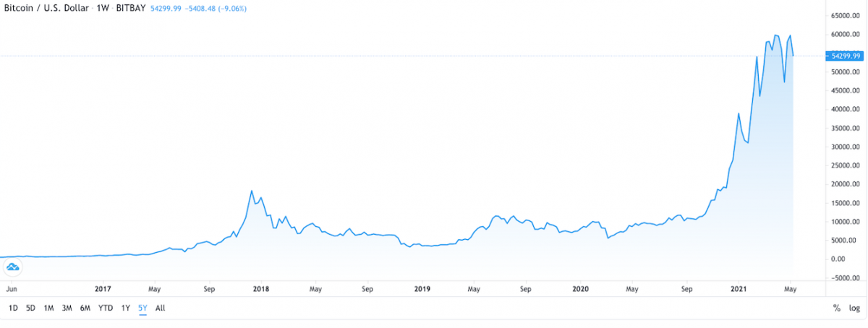
Task: Show All available price history
Action: click(x=161, y=308)
